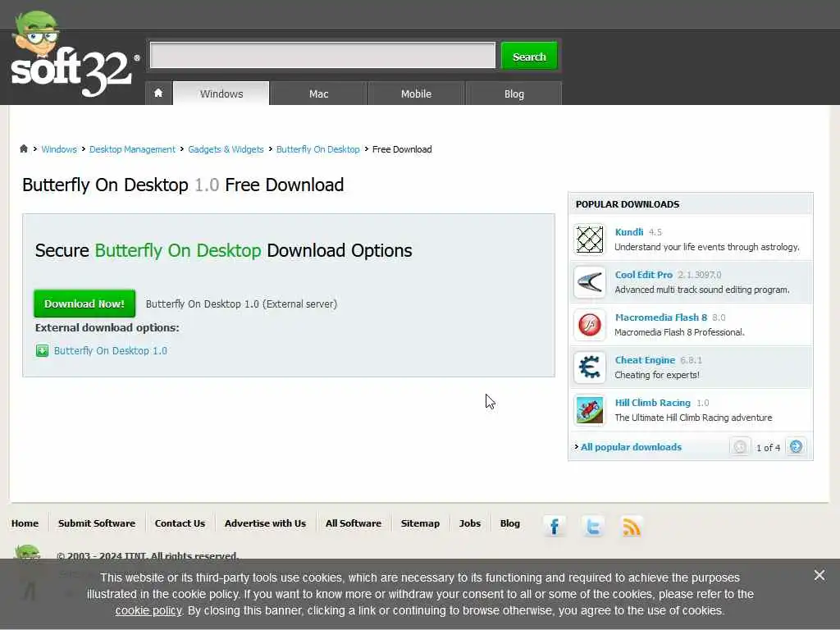840x630 pixels.
Task: Open All popular downloads link
Action: coord(631,447)
